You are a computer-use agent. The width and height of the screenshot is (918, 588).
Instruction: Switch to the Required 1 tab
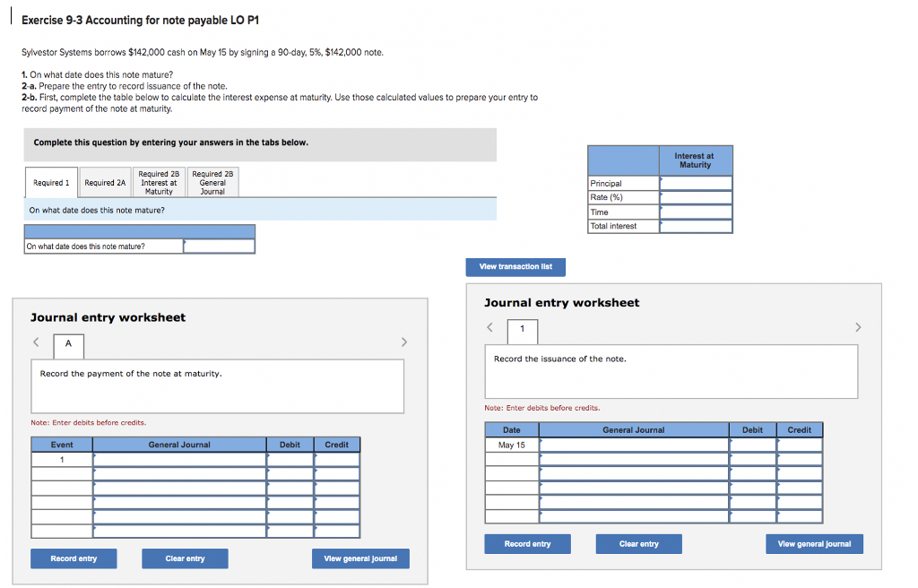(x=50, y=182)
